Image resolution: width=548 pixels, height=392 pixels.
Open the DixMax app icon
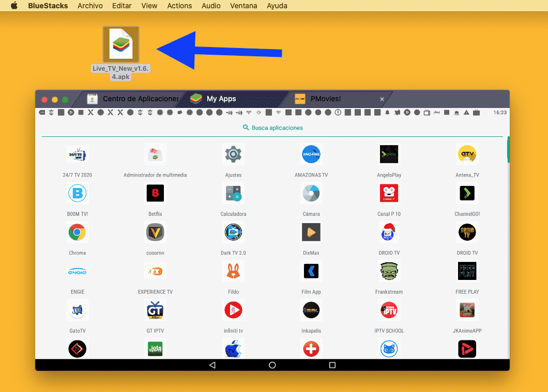pos(311,232)
